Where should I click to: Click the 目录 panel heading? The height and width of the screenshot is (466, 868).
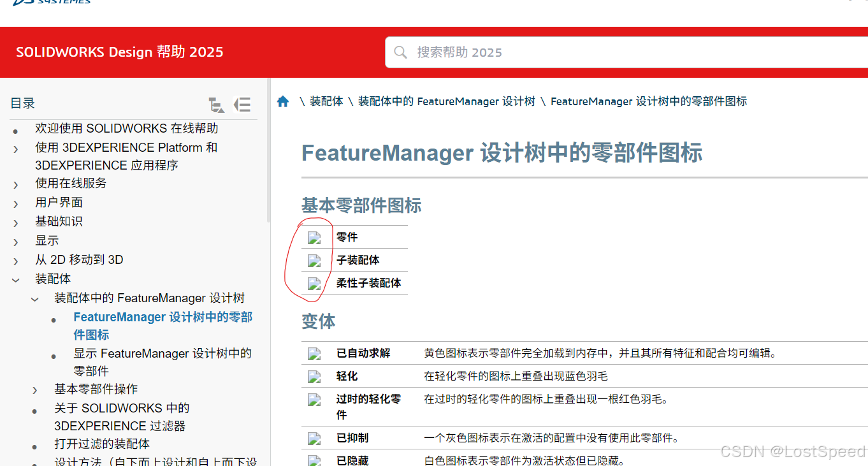pyautogui.click(x=23, y=103)
